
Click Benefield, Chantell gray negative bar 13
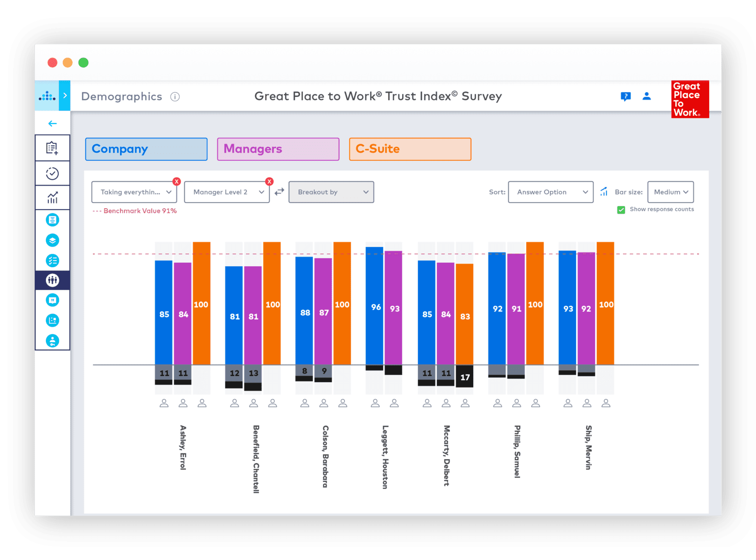(x=253, y=374)
